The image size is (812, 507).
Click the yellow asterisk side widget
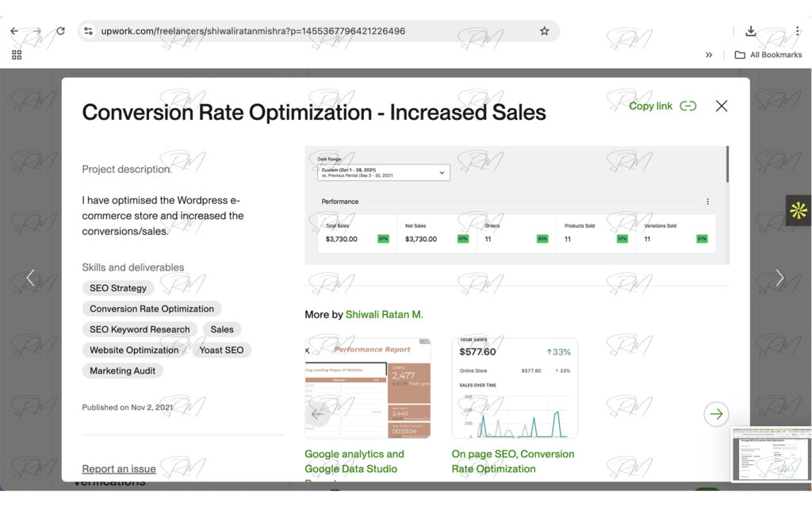click(799, 210)
